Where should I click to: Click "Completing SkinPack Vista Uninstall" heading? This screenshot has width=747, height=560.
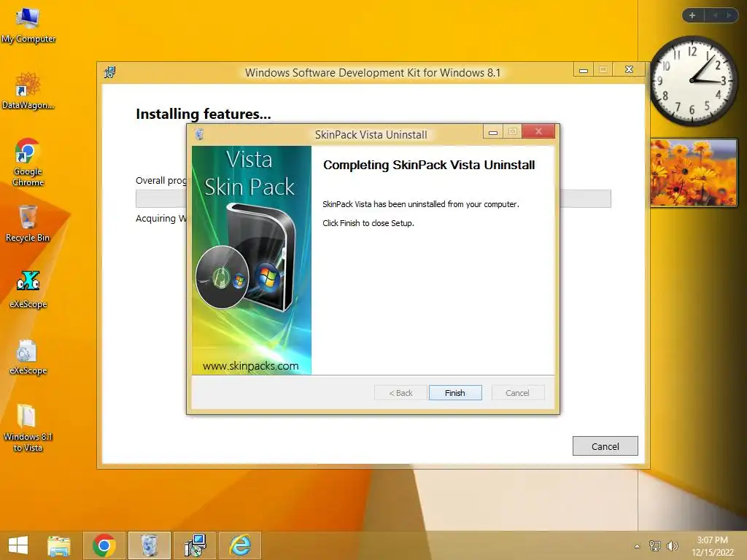point(429,165)
